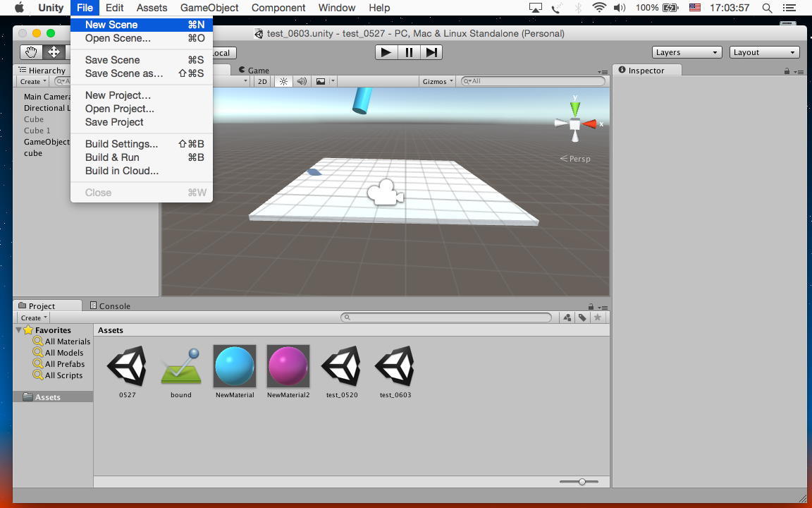Select Save Project menu entry
This screenshot has height=508, width=812.
[x=142, y=122]
